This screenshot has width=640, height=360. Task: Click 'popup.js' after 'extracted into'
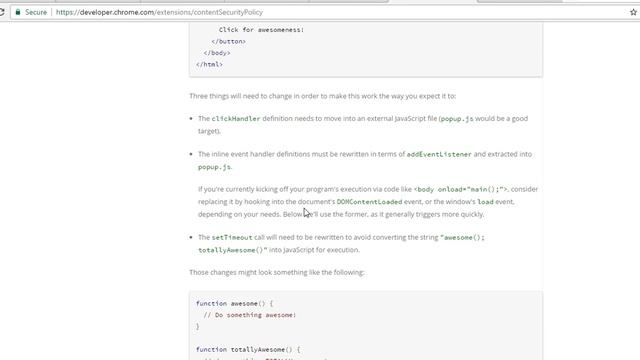[x=214, y=167]
